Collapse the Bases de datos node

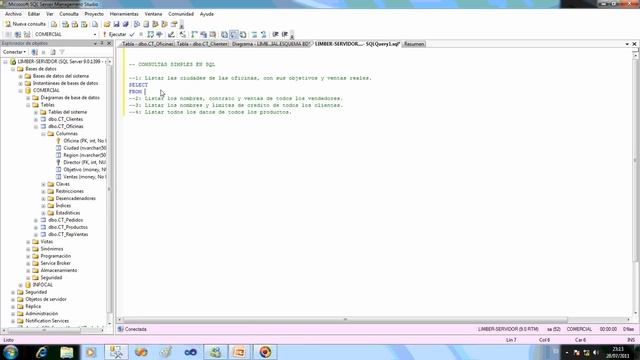pos(13,69)
